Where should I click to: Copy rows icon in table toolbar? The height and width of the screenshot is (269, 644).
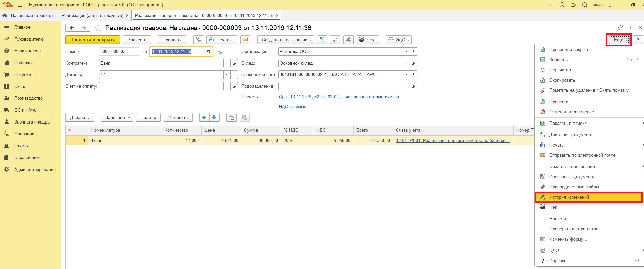(231, 117)
